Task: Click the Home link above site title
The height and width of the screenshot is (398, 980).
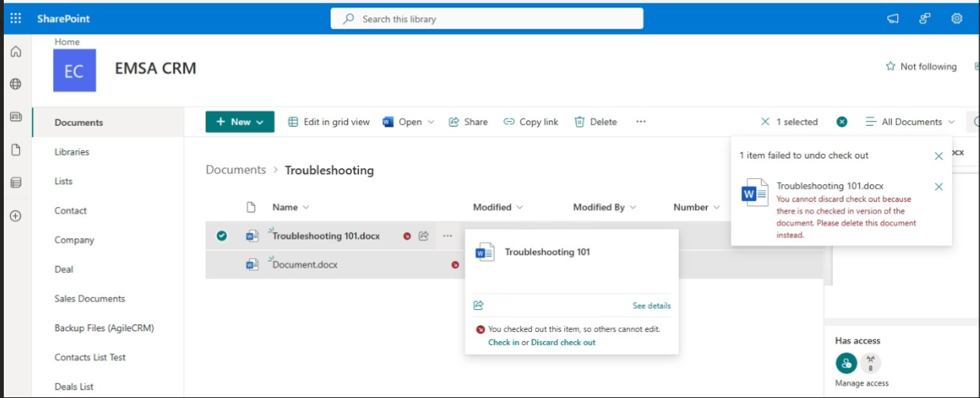Action: 67,42
